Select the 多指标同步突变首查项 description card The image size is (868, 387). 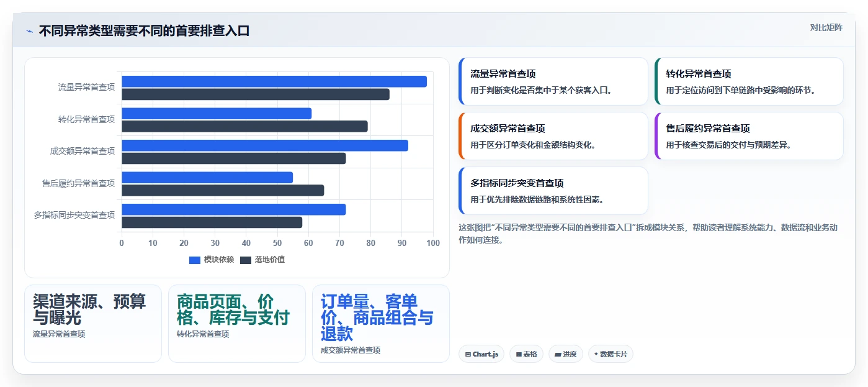pyautogui.click(x=553, y=191)
